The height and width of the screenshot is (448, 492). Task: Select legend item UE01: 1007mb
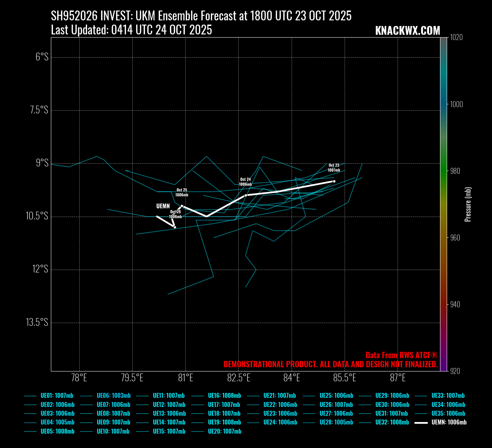(x=57, y=396)
